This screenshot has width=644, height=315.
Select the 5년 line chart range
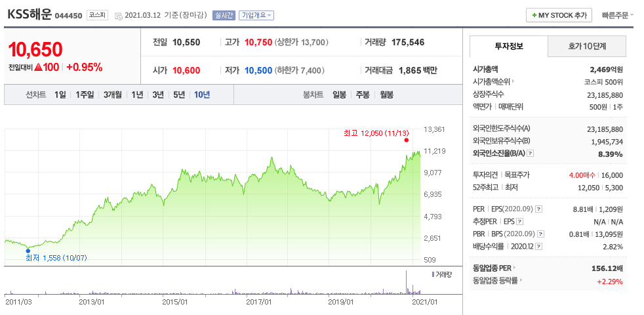pyautogui.click(x=179, y=95)
